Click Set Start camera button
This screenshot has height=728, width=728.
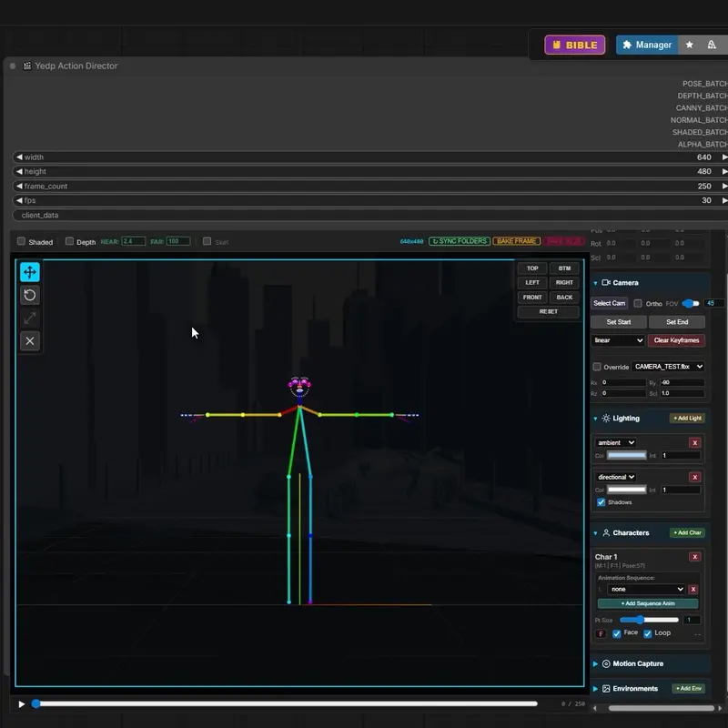coord(619,322)
